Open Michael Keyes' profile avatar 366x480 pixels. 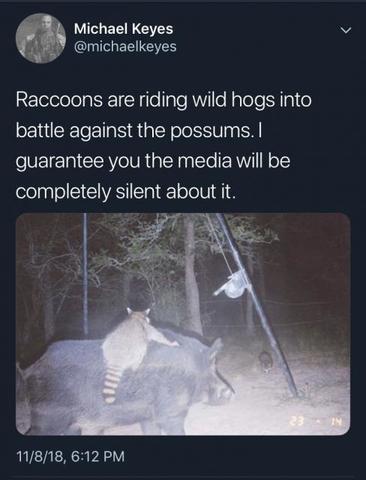tap(40, 38)
